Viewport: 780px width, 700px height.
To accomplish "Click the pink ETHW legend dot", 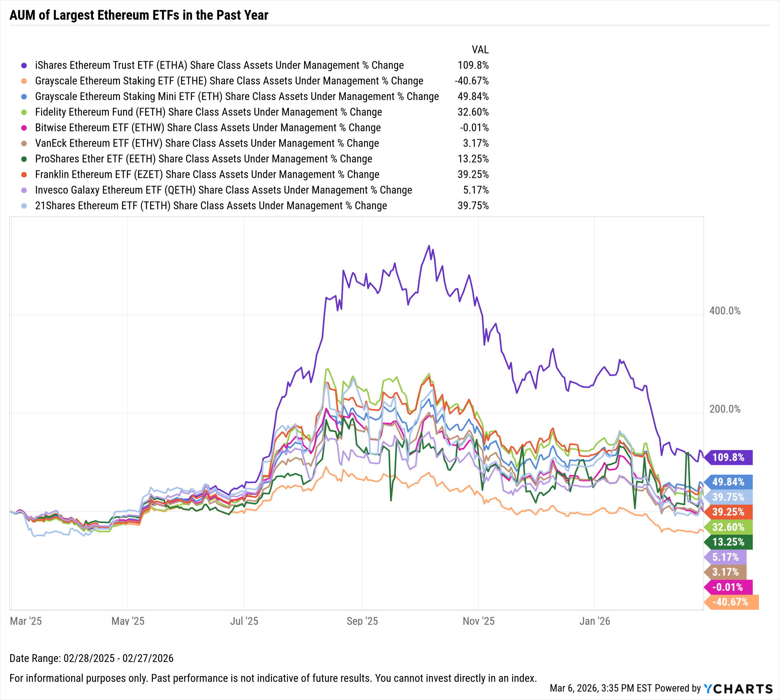I will click(24, 128).
